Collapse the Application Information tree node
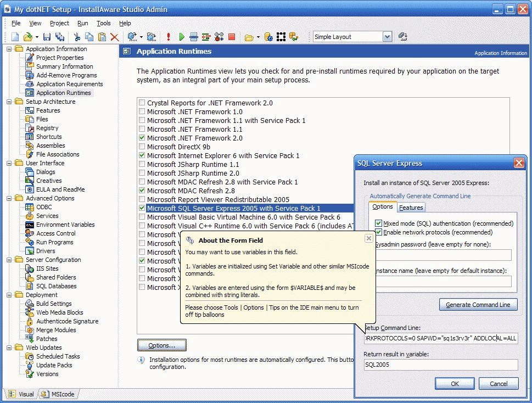This screenshot has height=403, width=532. [9, 49]
